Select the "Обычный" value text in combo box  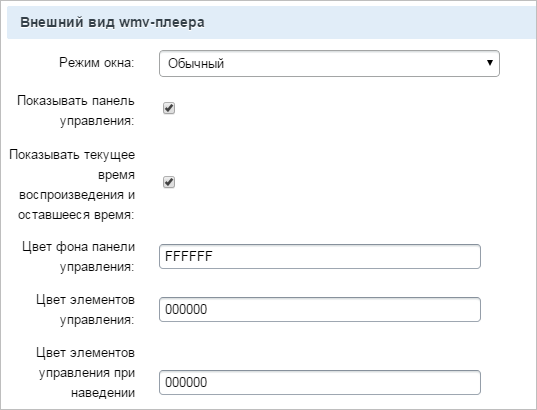point(196,64)
